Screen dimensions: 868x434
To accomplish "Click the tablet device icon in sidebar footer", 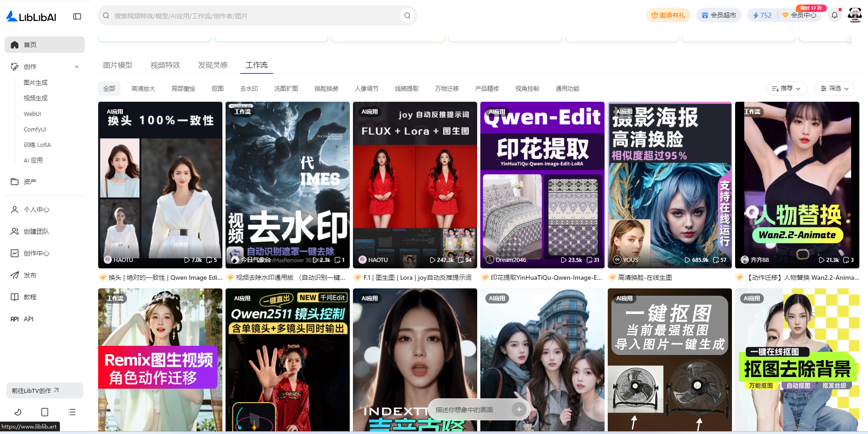I will (x=45, y=412).
